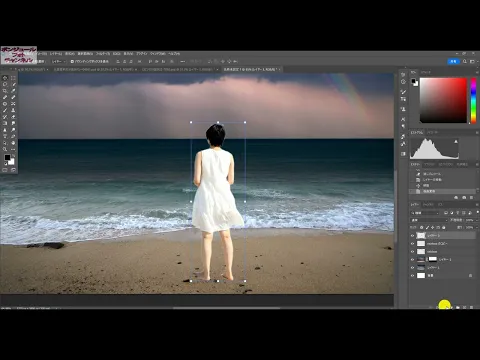Click the lock all padlock icon
This screenshot has height=360, width=480.
coord(444,227)
